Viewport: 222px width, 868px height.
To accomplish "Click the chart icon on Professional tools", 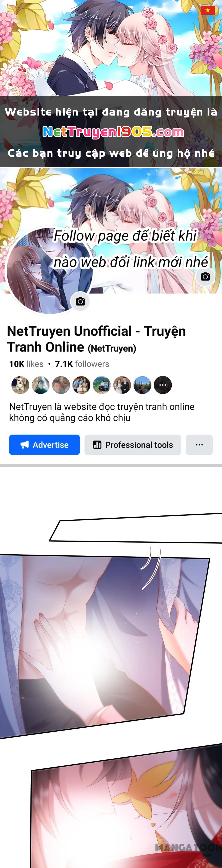I will 97,445.
